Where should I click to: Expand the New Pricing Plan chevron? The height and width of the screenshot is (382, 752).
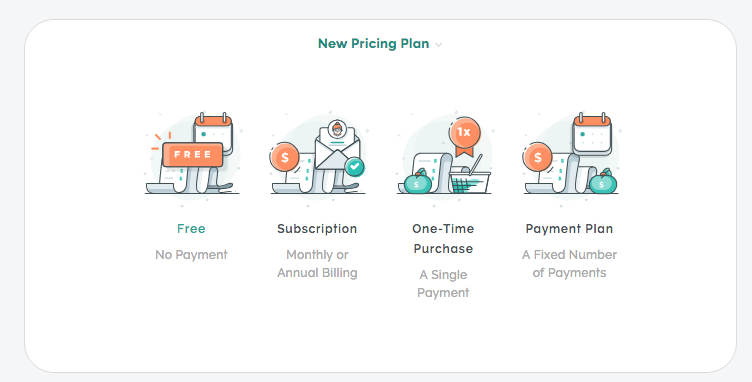click(x=438, y=45)
